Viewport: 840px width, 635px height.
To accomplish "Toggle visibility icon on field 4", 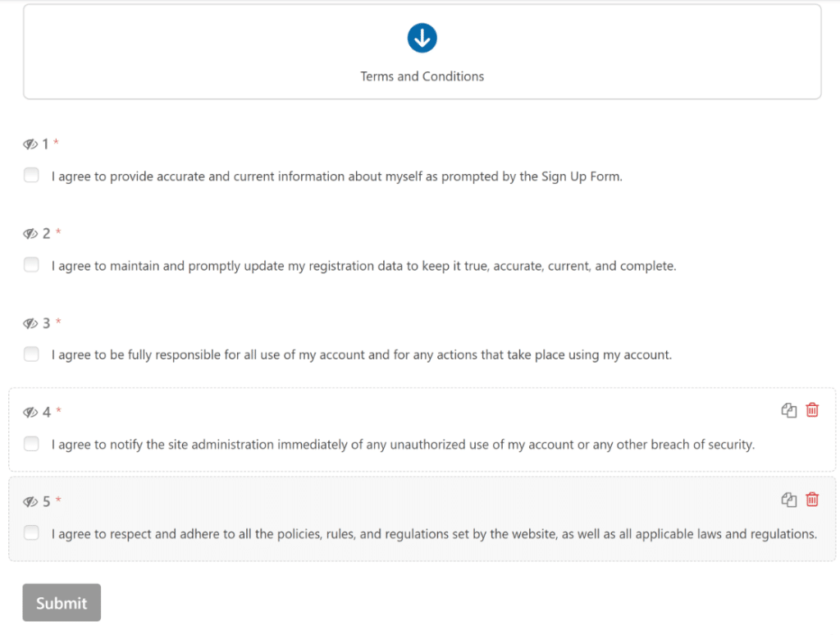I will coord(30,412).
